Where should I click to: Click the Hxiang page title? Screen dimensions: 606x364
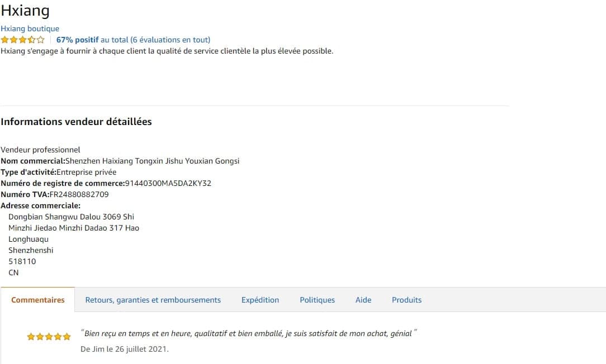tap(25, 11)
